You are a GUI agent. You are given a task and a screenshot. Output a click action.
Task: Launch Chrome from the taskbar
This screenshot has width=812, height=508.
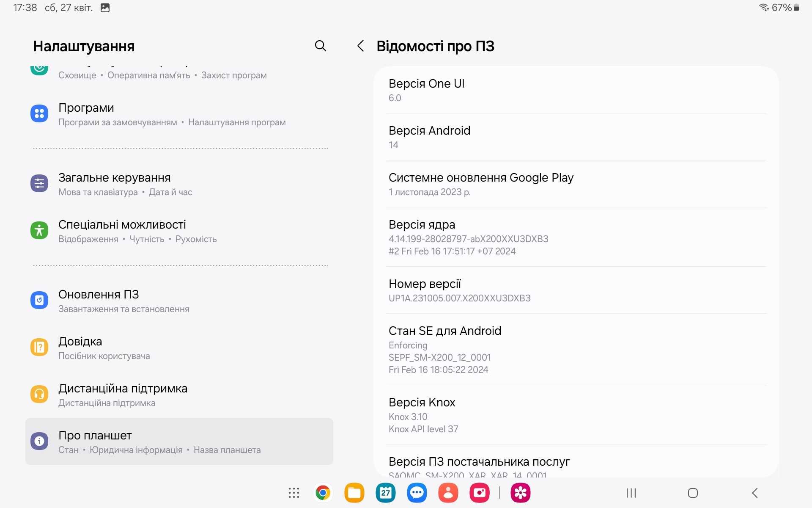point(323,493)
